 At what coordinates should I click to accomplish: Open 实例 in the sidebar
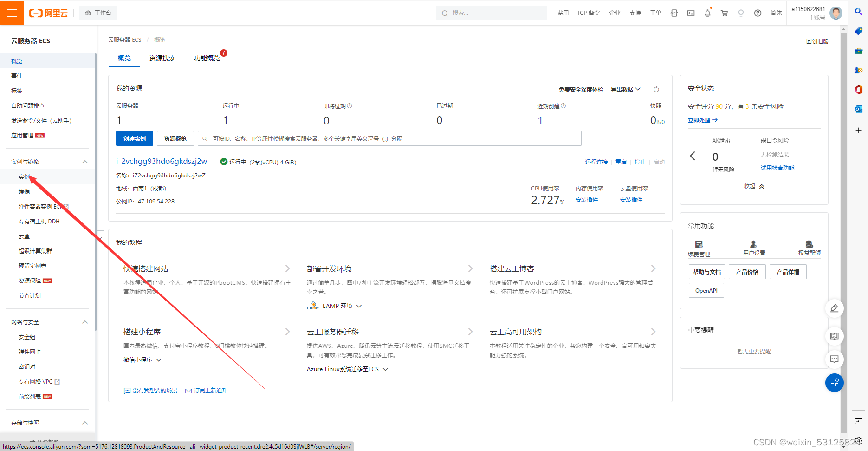pos(24,176)
